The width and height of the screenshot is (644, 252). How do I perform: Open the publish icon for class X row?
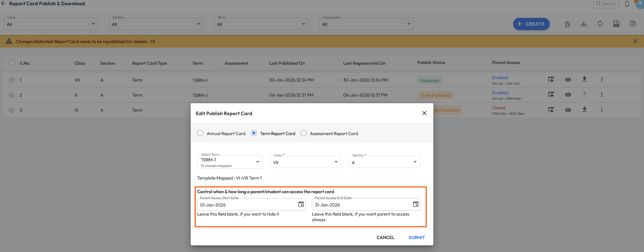point(551,94)
